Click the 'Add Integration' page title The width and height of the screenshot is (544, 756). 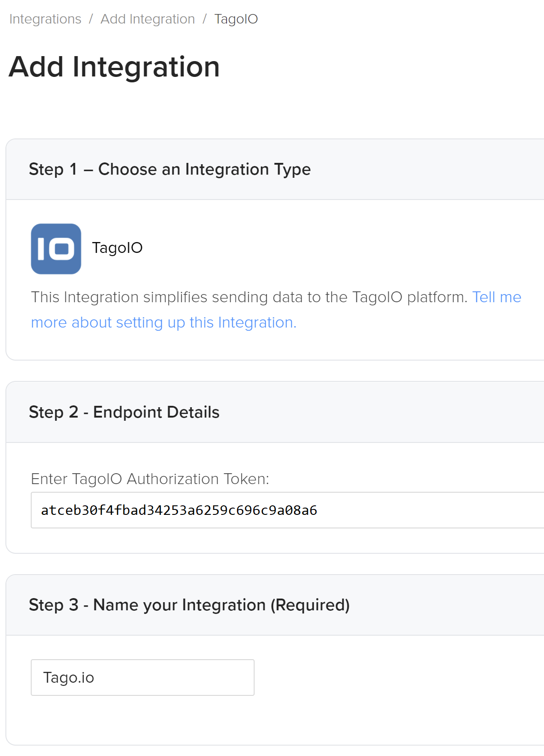[x=114, y=67]
